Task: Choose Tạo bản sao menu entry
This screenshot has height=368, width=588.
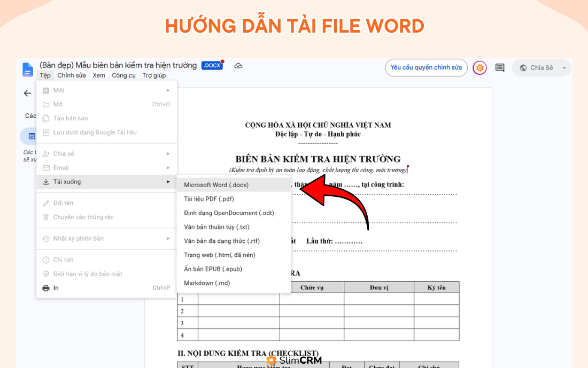Action: (x=106, y=119)
